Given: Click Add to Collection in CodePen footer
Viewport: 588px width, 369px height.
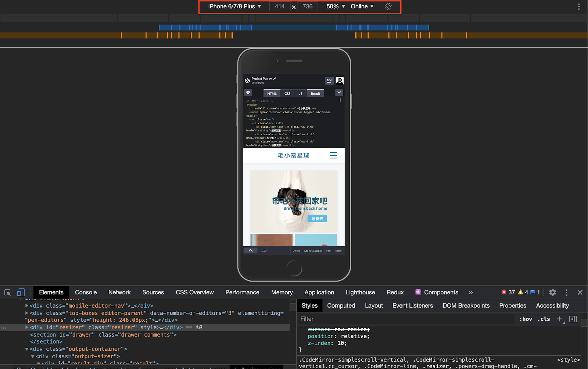Looking at the screenshot, I should (313, 251).
